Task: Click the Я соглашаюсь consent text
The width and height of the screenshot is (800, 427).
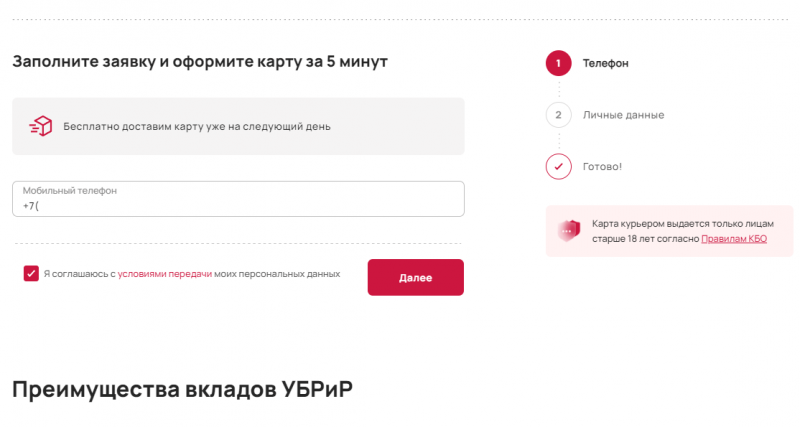Action: tap(80, 273)
